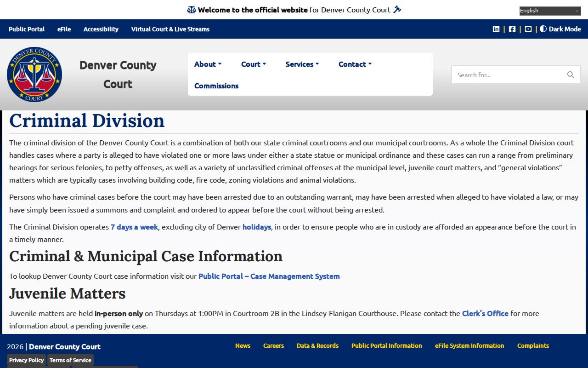
Task: Click the scales icon in the welcome banner
Action: 192,10
